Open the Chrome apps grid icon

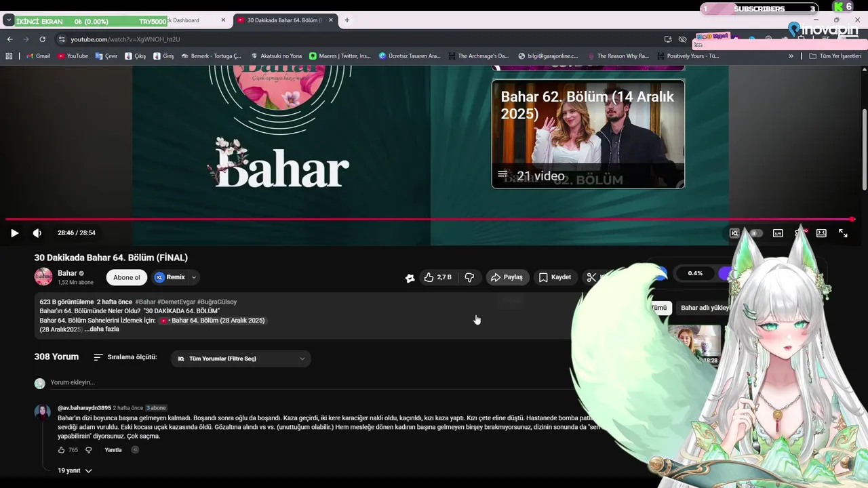click(x=9, y=56)
